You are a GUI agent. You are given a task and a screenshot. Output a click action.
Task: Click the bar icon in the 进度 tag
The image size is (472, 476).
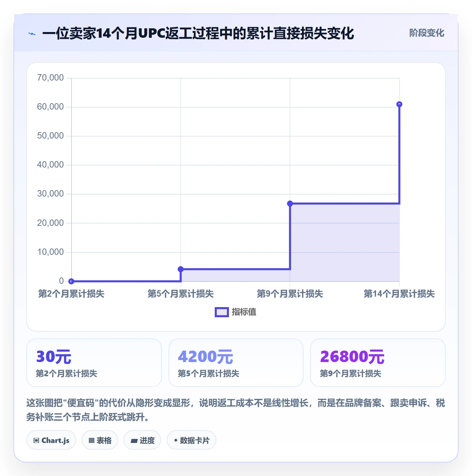click(x=134, y=441)
